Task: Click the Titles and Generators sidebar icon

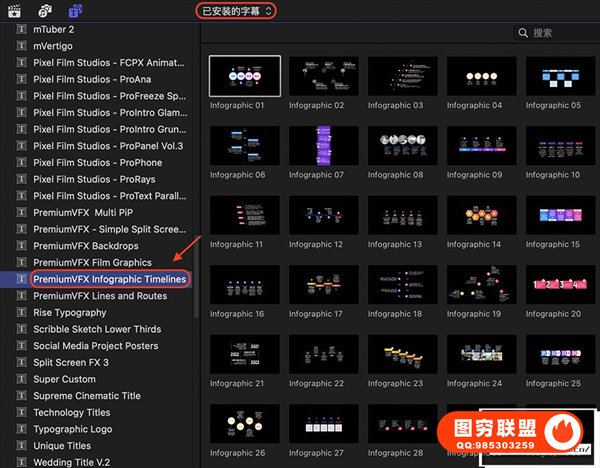Action: (76, 10)
